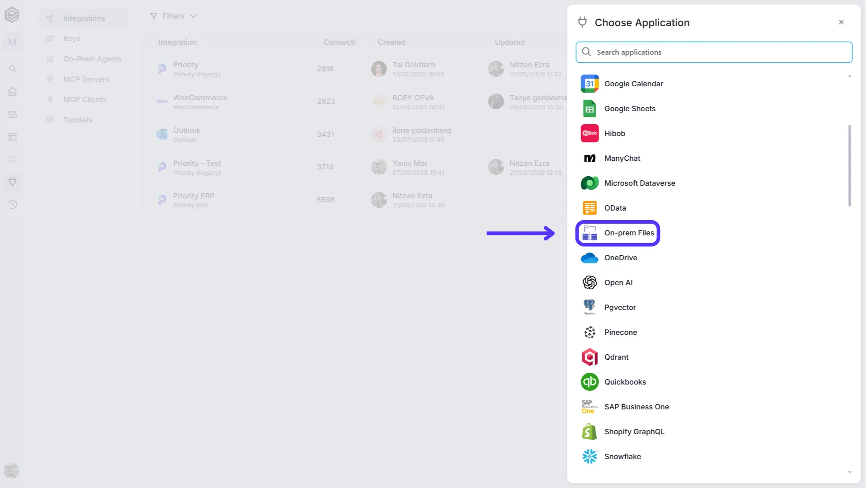Open the Integrations menu item
The image size is (868, 488).
[84, 18]
